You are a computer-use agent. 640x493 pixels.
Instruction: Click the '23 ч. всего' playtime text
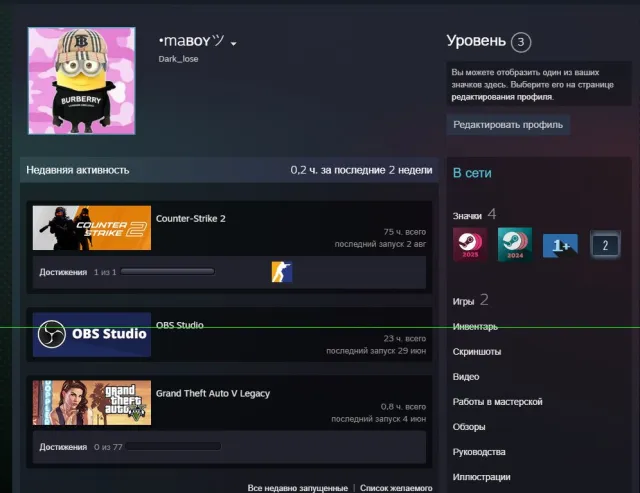coord(404,338)
